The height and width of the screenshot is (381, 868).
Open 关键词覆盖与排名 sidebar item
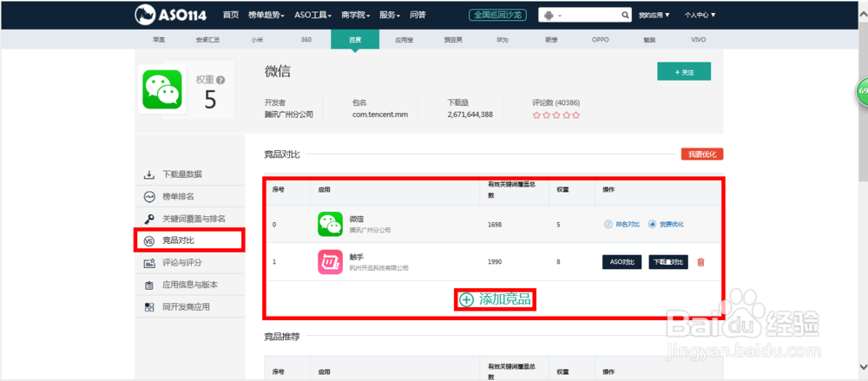point(190,219)
